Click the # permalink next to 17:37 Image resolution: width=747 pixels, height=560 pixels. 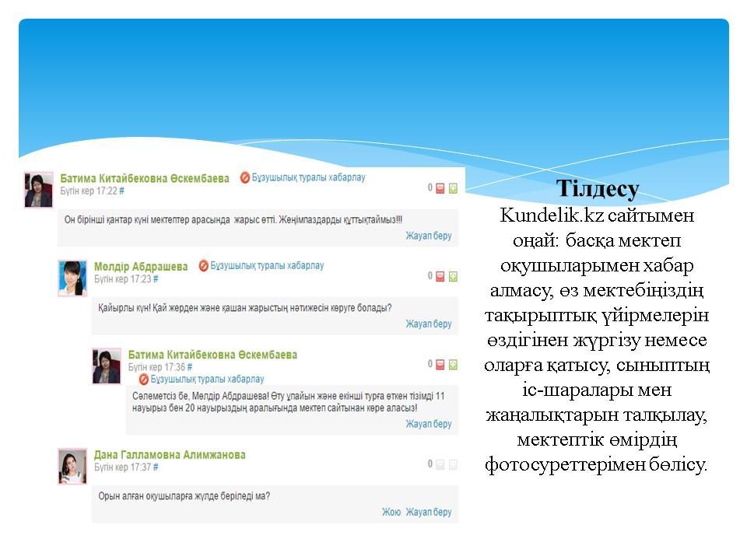coord(156,467)
